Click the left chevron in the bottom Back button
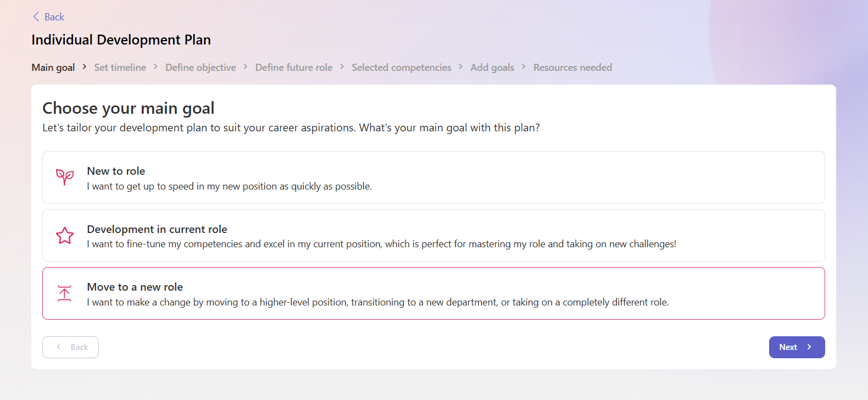The height and width of the screenshot is (400, 868). click(59, 347)
